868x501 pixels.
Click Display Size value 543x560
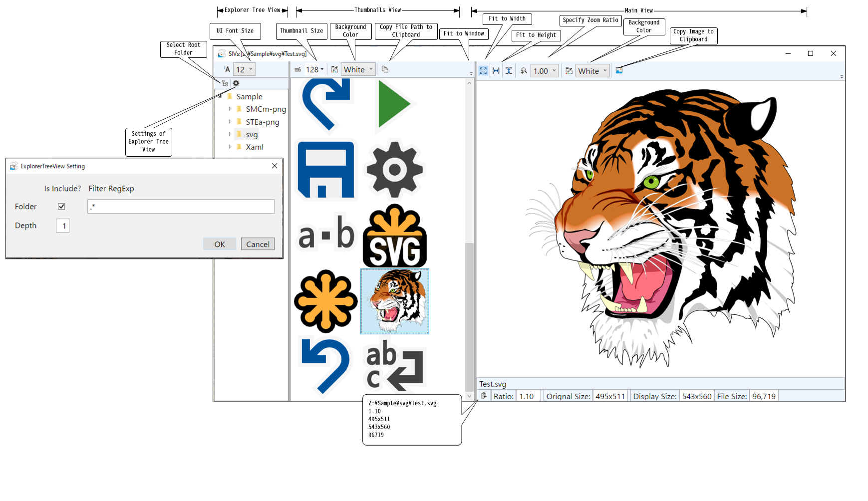[697, 396]
